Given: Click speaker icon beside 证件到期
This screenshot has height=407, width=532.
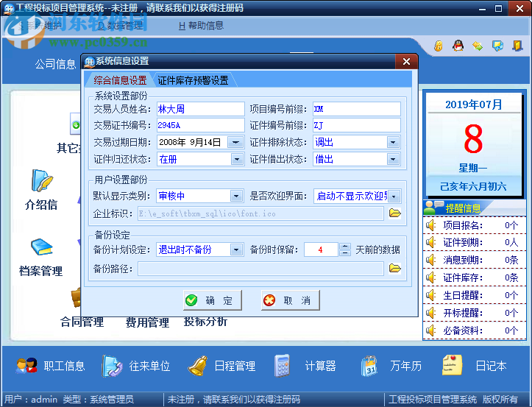Looking at the screenshot, I should (x=431, y=242).
